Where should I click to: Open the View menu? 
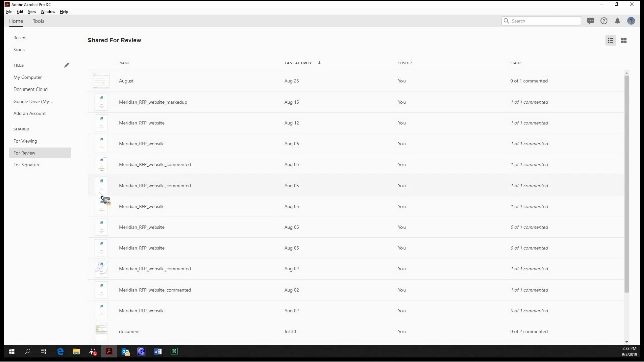click(32, 11)
